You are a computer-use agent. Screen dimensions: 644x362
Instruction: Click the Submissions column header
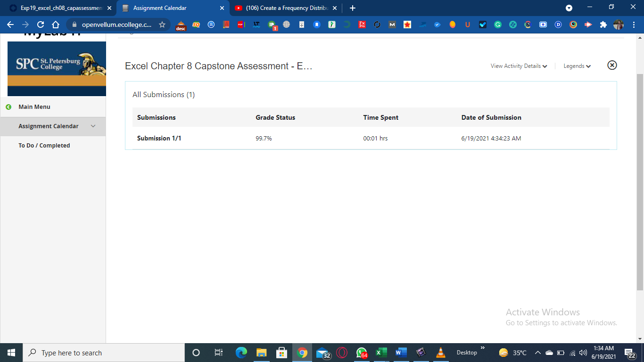(x=157, y=117)
